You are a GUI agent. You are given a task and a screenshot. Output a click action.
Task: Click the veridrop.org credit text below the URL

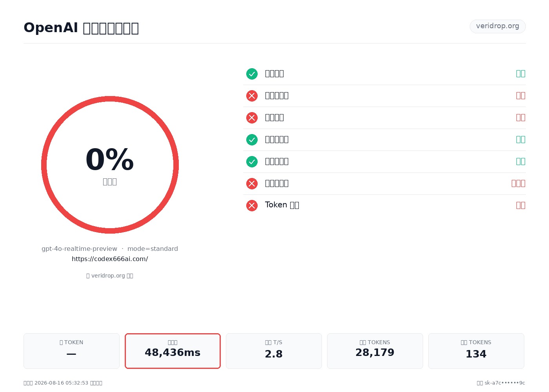pos(110,276)
